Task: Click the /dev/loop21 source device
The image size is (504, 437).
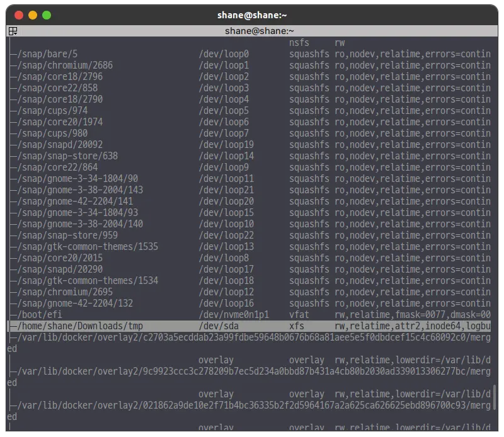Action: click(x=226, y=190)
